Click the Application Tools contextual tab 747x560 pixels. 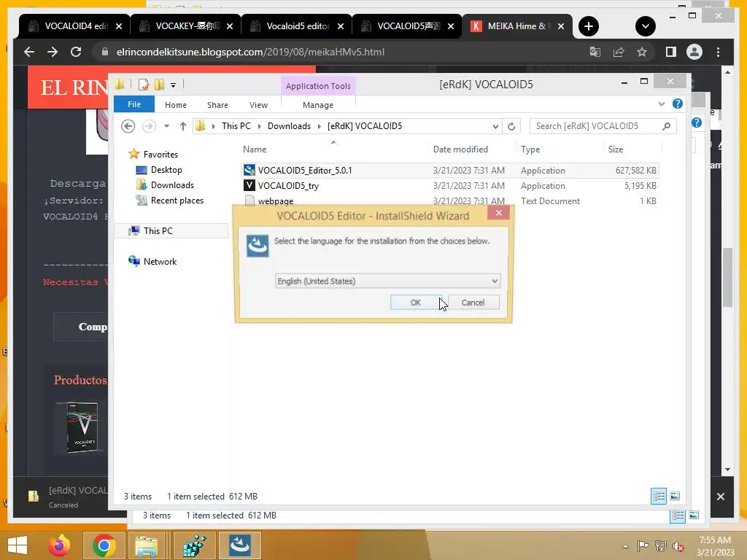point(318,86)
